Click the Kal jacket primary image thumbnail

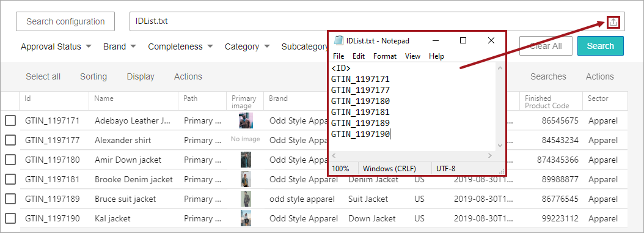[246, 218]
